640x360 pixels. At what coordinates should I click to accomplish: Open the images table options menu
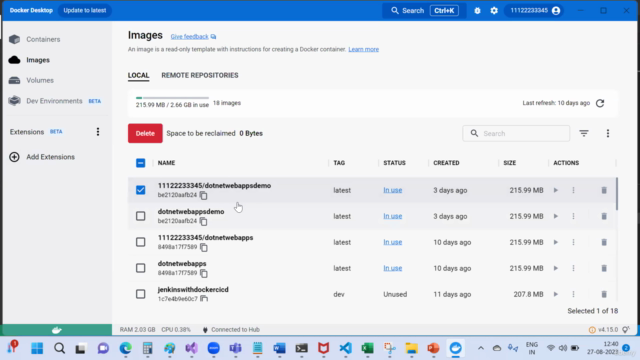point(608,133)
